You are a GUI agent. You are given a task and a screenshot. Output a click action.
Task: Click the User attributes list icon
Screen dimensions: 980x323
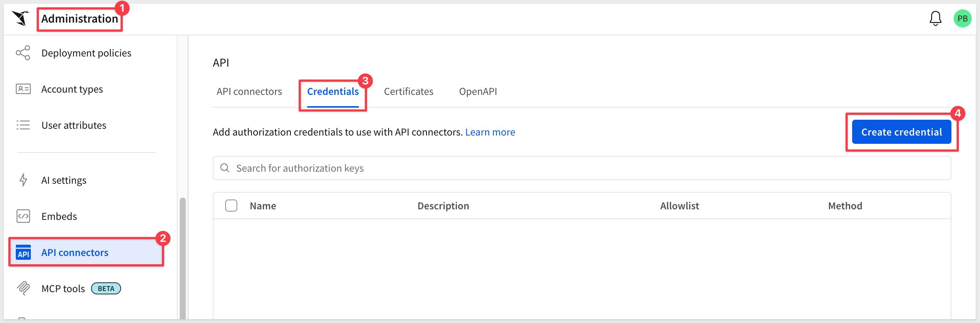(23, 125)
